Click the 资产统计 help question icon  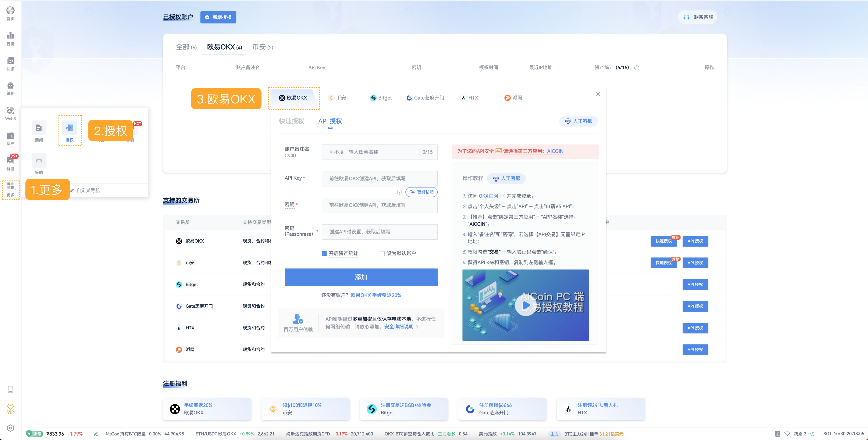[x=637, y=68]
